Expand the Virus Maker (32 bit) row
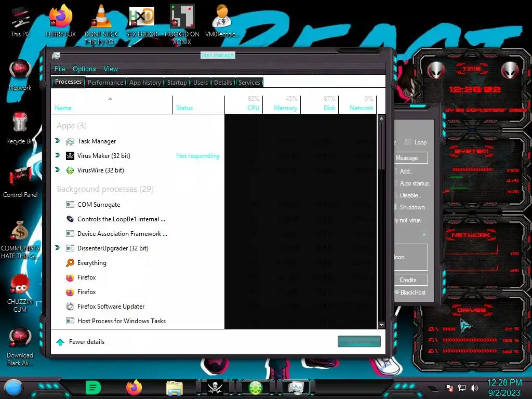The width and height of the screenshot is (532, 399). click(x=58, y=155)
